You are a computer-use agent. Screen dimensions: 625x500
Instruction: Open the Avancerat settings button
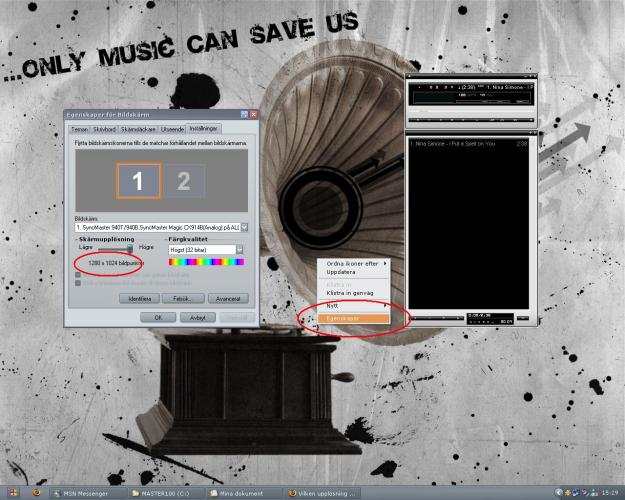pyautogui.click(x=228, y=299)
